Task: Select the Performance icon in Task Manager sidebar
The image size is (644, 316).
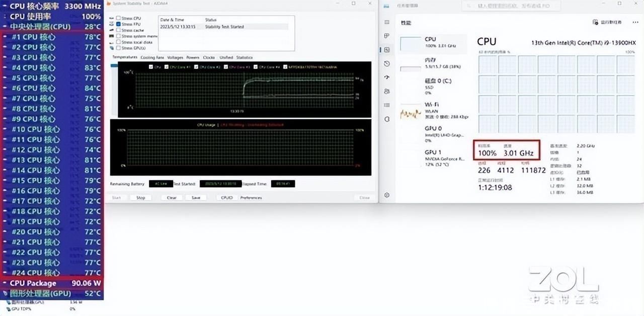Action: pyautogui.click(x=386, y=50)
